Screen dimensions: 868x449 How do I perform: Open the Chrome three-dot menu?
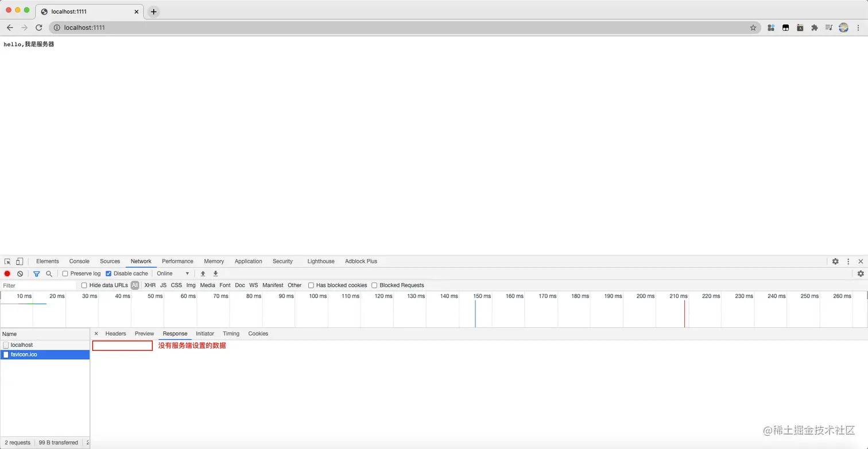tap(859, 28)
